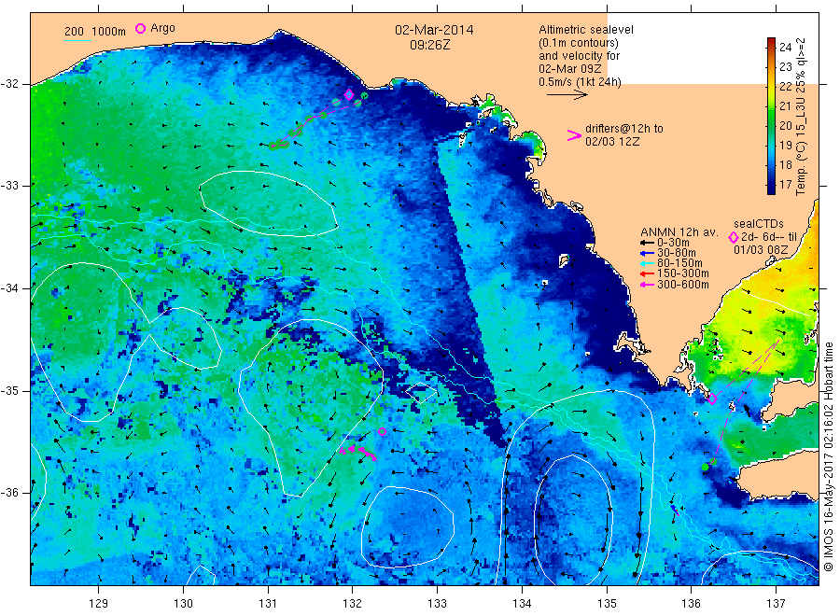Click the oval sealevel contour near 131E 33.3S

click(268, 203)
